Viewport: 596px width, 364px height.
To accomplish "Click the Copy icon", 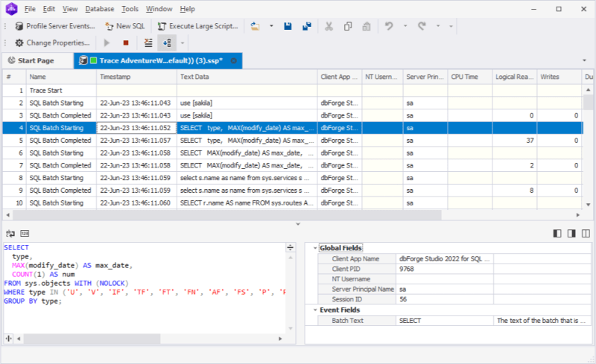I will point(348,26).
